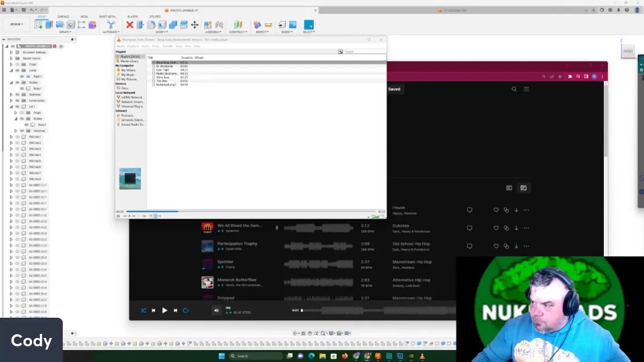Expand SWLVial:2 component in browser tree
The height and width of the screenshot is (362, 644).
pyautogui.click(x=11, y=143)
